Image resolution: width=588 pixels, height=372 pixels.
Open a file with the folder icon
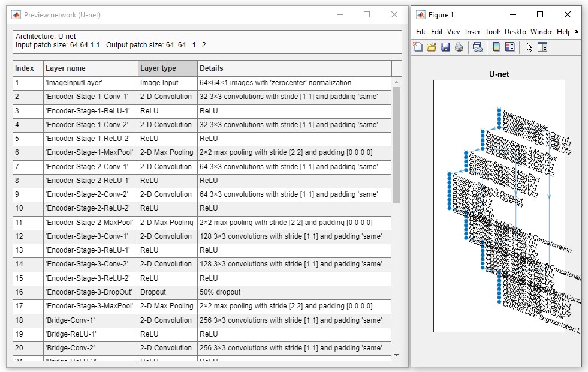pyautogui.click(x=432, y=47)
